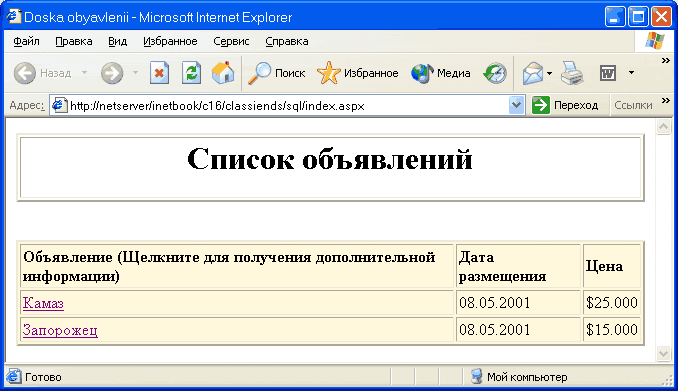Click the address URL field
678x391 pixels.
[287, 106]
